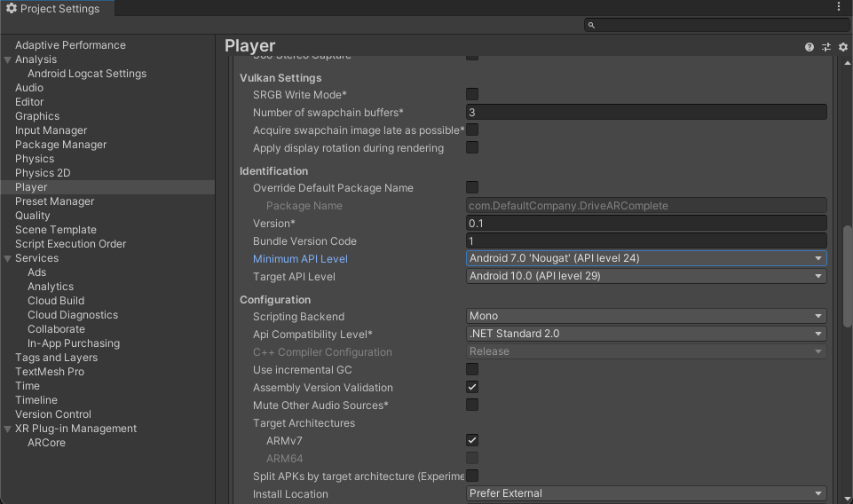
Task: Click the help question mark icon
Action: pos(810,47)
